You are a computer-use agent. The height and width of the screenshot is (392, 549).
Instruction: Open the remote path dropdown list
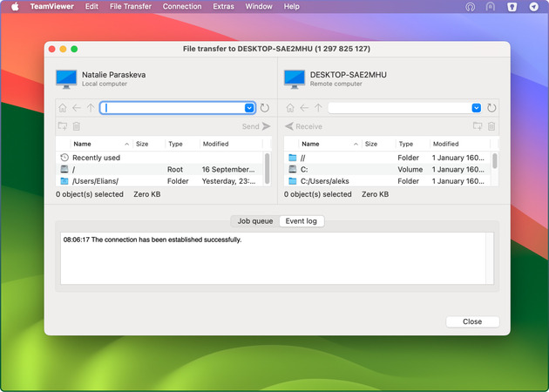coord(476,108)
